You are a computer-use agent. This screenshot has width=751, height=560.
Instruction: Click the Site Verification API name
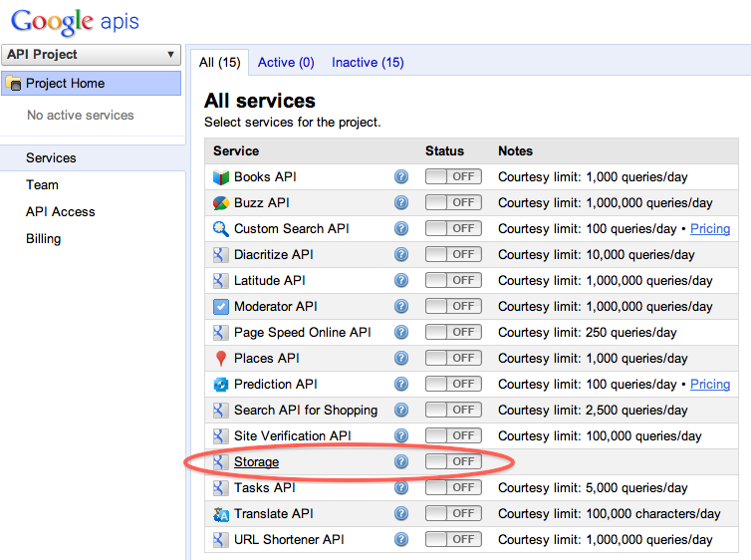[292, 435]
